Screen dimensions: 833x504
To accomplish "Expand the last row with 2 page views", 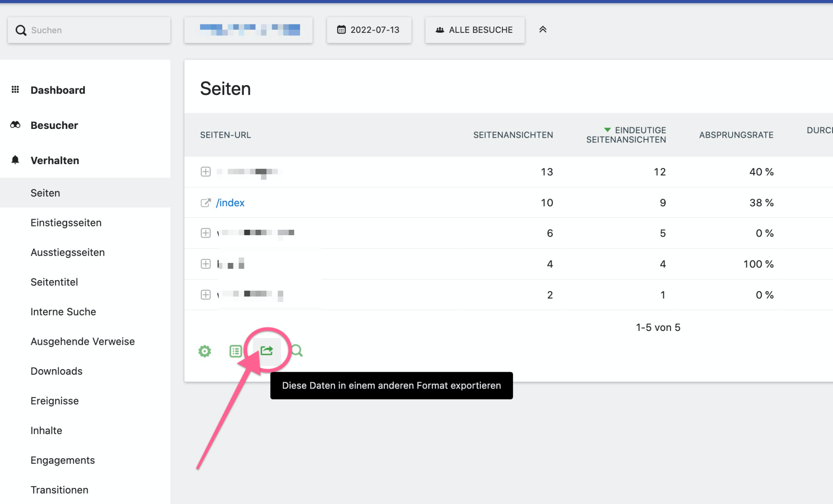I will (205, 295).
